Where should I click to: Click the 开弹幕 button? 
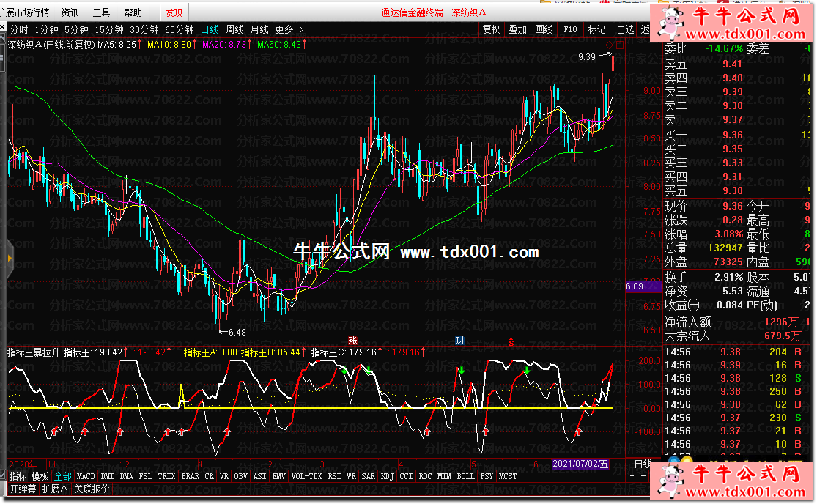coord(23,489)
